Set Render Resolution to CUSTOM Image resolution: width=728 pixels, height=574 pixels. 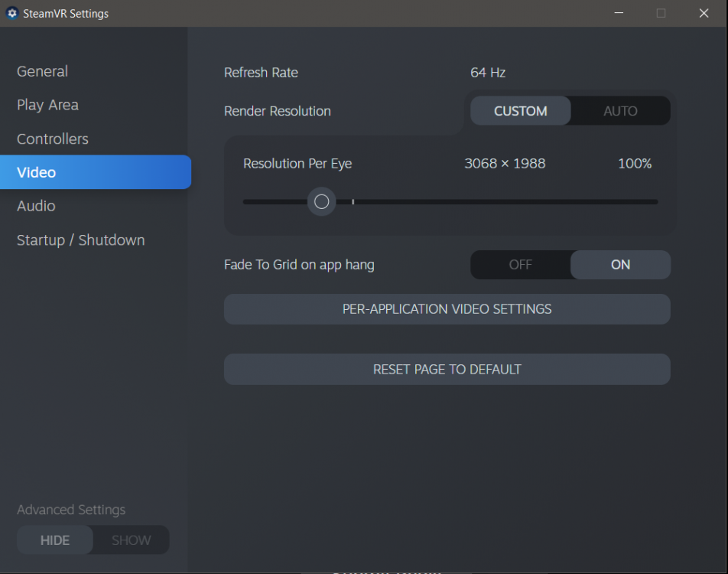click(x=521, y=111)
